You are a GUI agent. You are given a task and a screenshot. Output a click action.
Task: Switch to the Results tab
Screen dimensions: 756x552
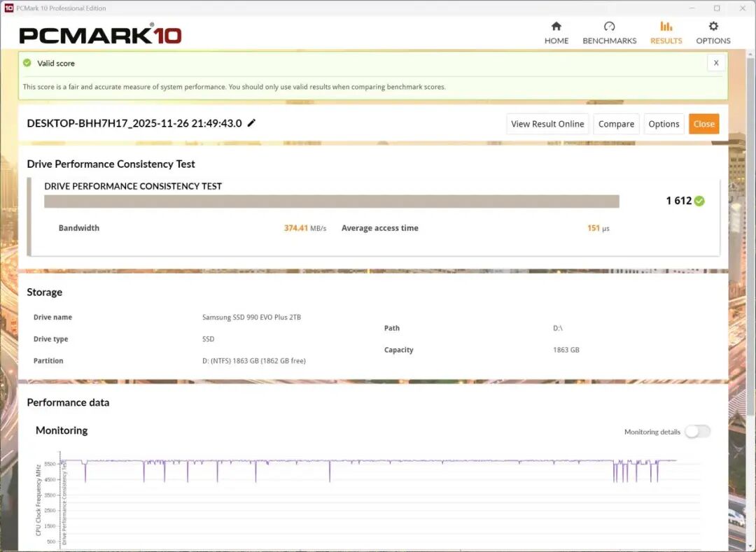(666, 33)
